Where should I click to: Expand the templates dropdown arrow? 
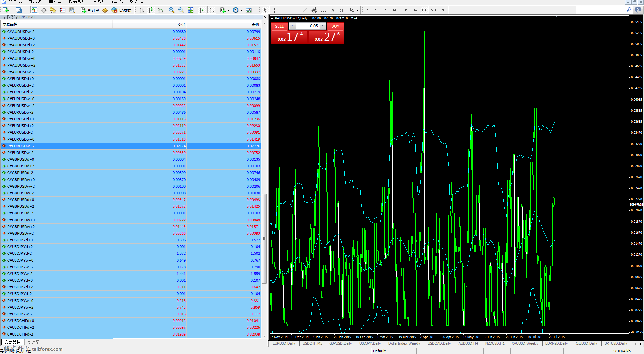(x=255, y=10)
